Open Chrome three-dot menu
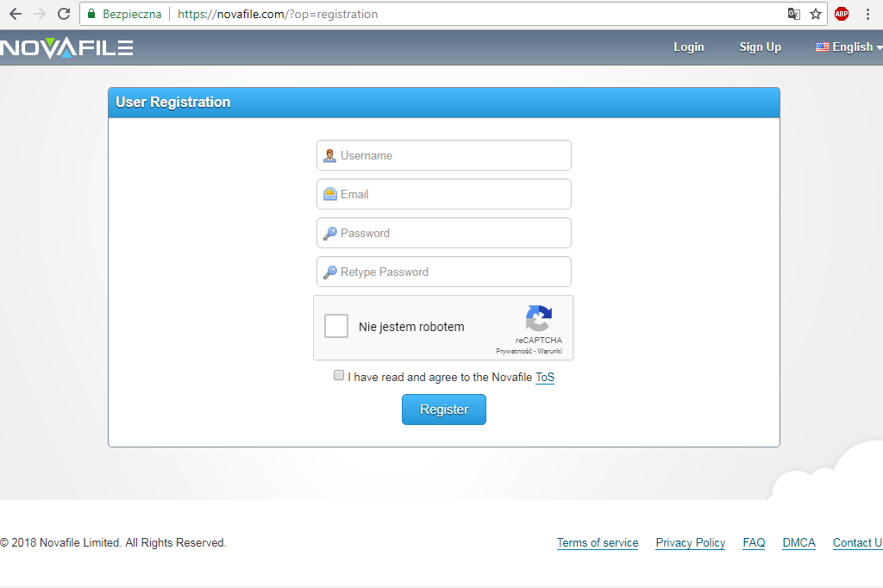The width and height of the screenshot is (883, 588). [867, 14]
